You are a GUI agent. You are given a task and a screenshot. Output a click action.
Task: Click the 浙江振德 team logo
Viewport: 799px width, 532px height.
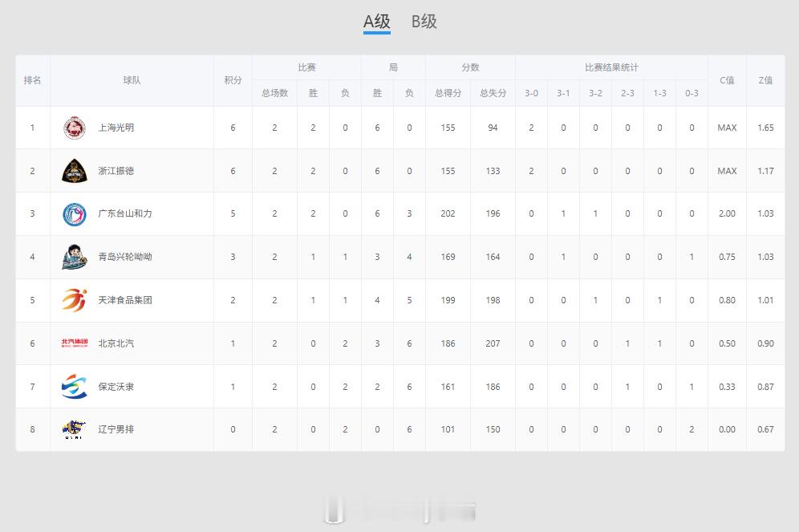75,171
